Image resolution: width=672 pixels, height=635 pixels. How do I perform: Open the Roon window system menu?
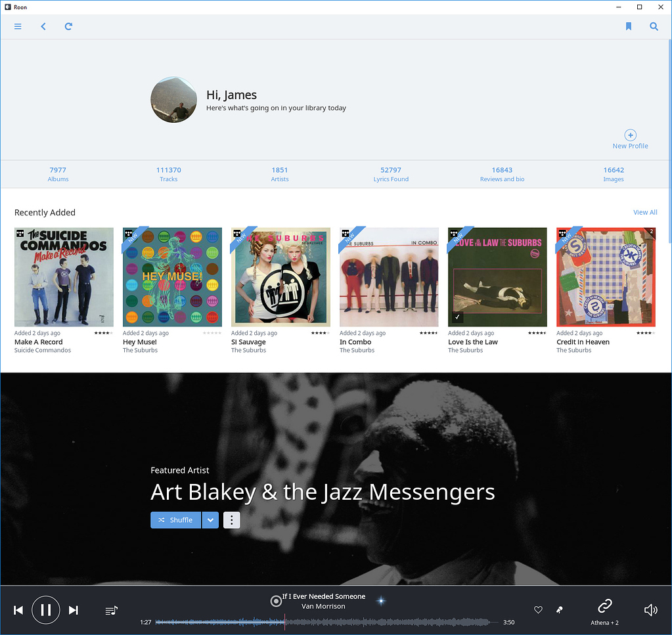coord(7,7)
